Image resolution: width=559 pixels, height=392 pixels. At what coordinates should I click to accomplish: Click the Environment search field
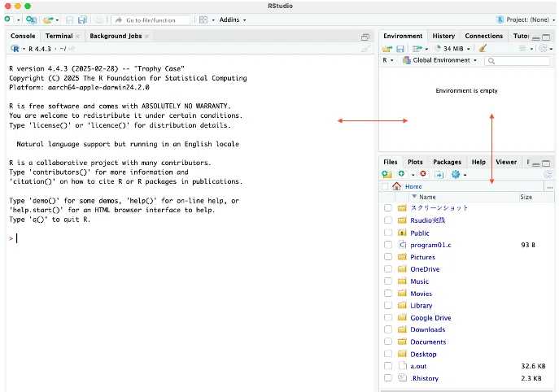click(518, 61)
